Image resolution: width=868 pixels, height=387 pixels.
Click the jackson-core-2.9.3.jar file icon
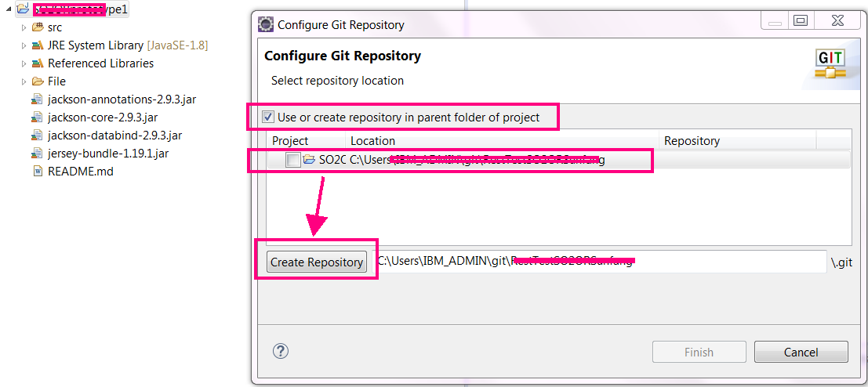pos(37,118)
